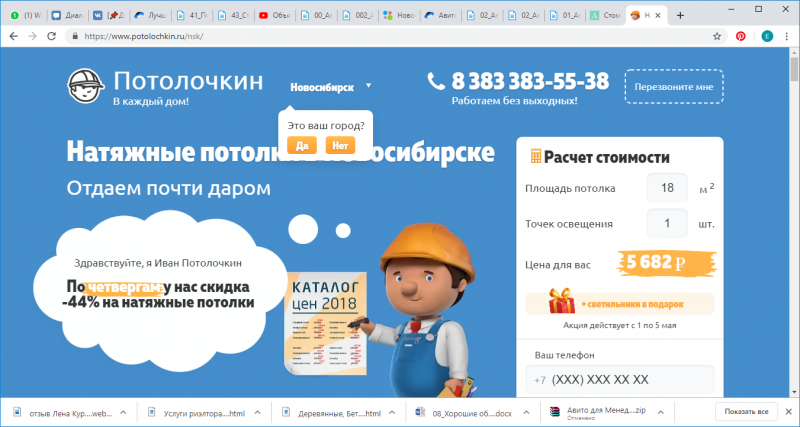
Task: Switch to the 41_ document tab
Action: click(192, 16)
